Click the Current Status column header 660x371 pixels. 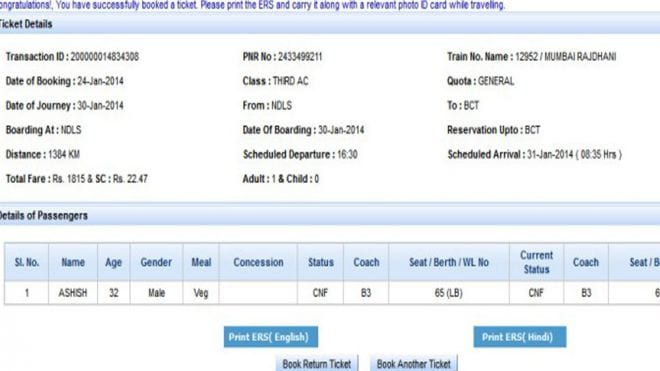click(x=536, y=262)
